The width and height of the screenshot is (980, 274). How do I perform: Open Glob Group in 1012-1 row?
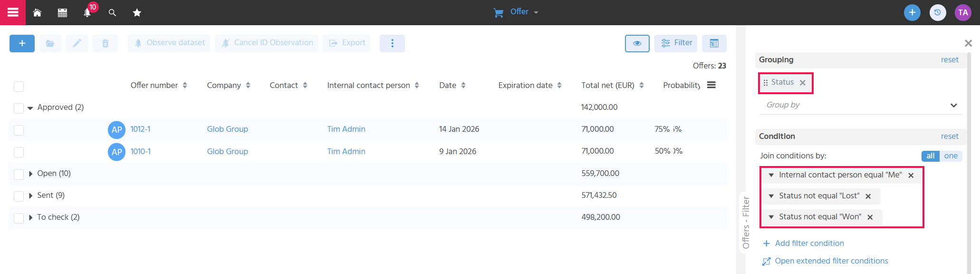point(227,129)
